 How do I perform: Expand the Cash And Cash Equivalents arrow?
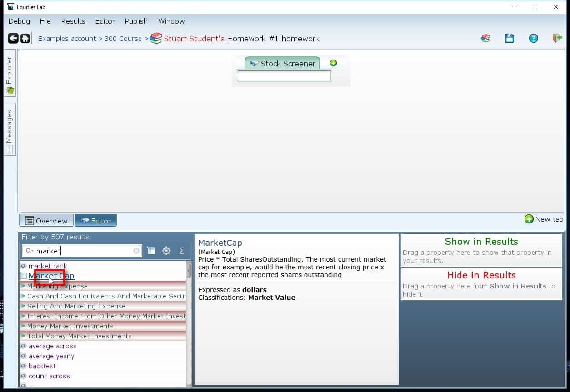click(23, 296)
